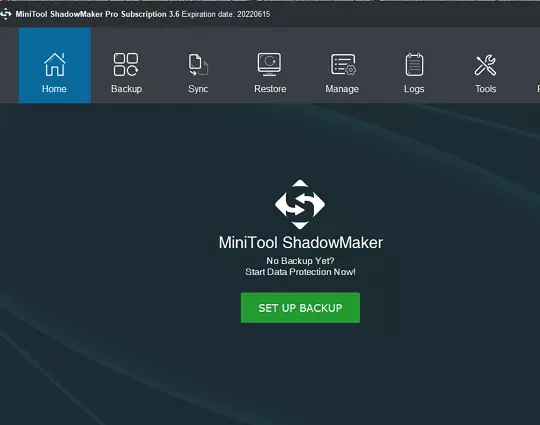This screenshot has height=425, width=540.
Task: Click the Expiration date text in title bar
Action: click(226, 14)
